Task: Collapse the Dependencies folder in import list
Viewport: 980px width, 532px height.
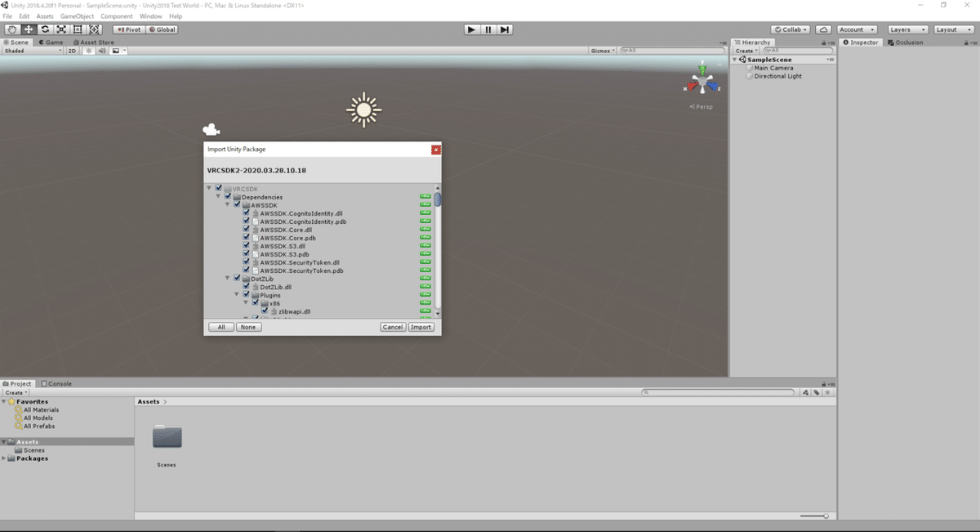Action: [x=218, y=197]
